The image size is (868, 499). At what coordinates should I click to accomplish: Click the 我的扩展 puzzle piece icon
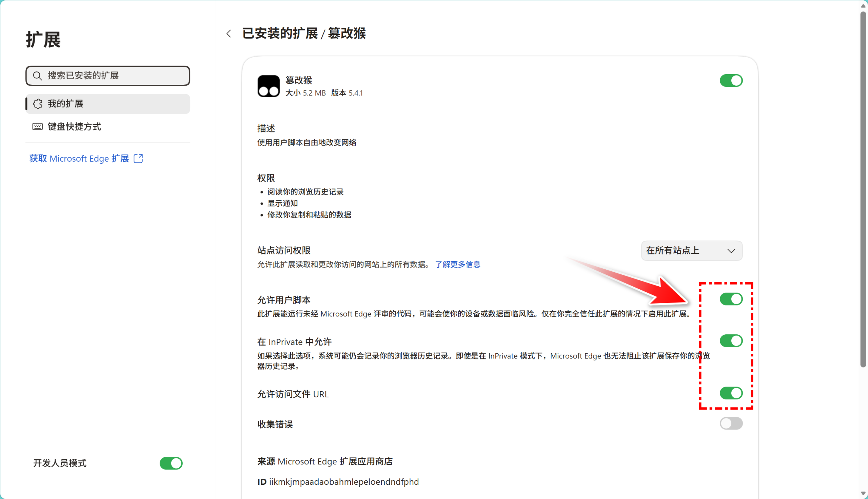coord(38,104)
